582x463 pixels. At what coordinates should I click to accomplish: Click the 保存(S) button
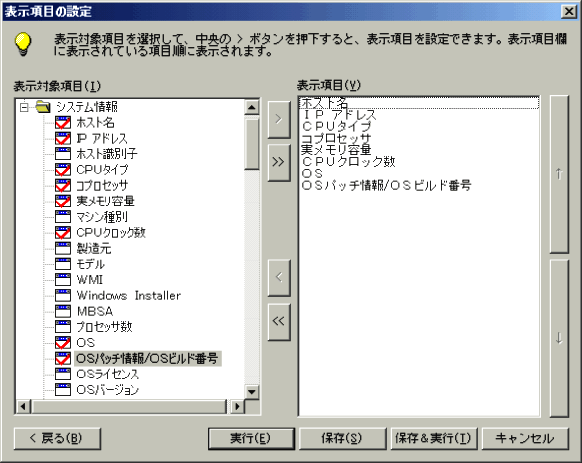(x=342, y=438)
